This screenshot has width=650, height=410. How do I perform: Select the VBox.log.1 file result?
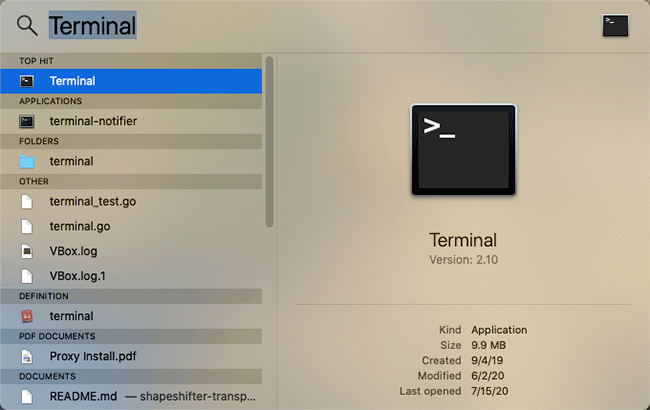131,276
